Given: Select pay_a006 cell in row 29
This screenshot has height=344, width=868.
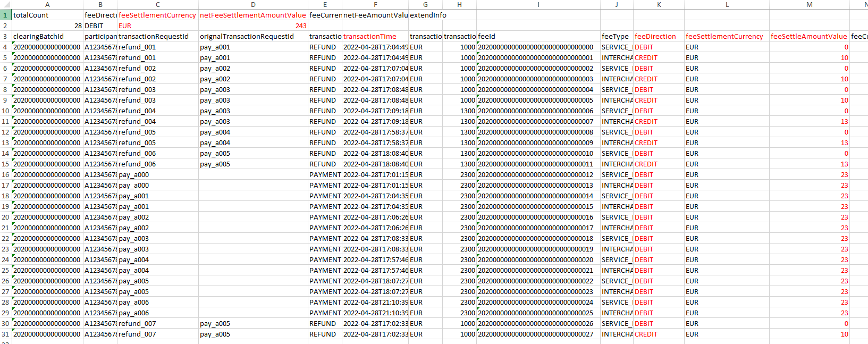Looking at the screenshot, I should point(158,313).
